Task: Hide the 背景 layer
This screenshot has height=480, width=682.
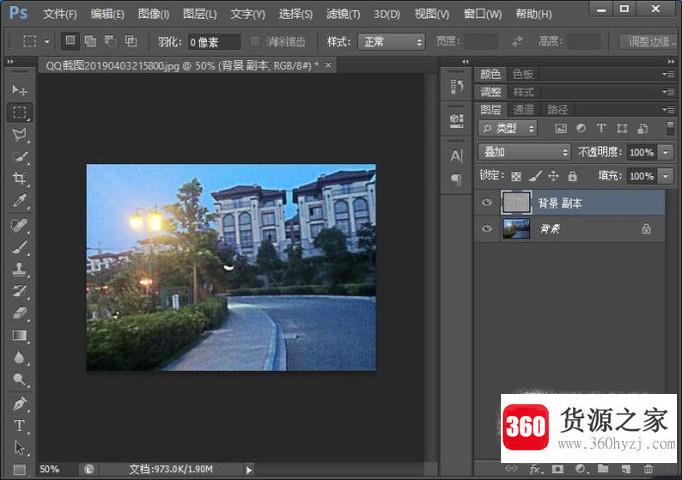Action: click(487, 228)
